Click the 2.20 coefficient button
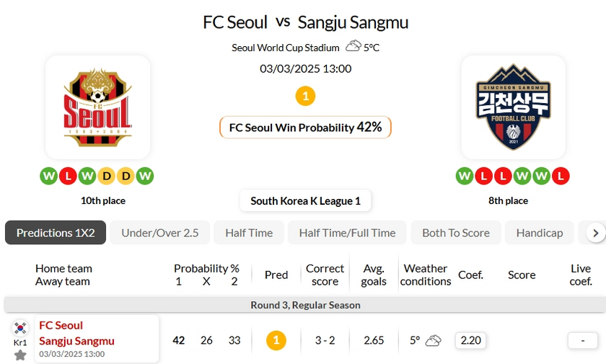Image resolution: width=606 pixels, height=364 pixels. 471,340
